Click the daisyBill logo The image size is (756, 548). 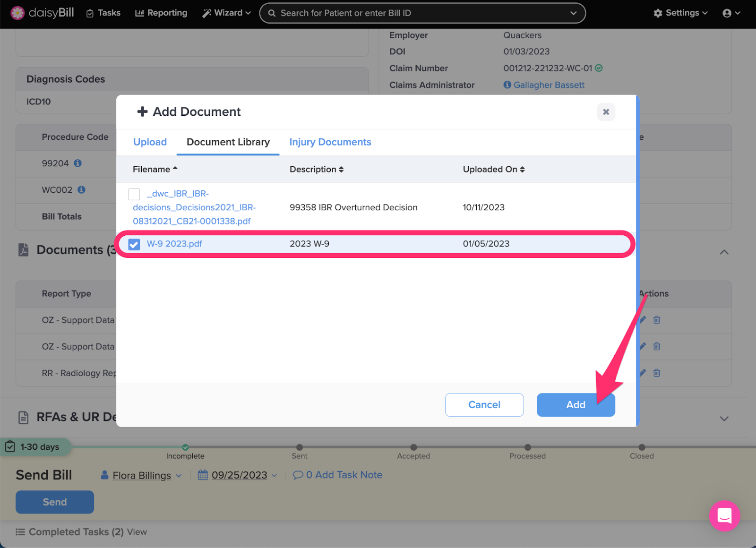pyautogui.click(x=43, y=13)
